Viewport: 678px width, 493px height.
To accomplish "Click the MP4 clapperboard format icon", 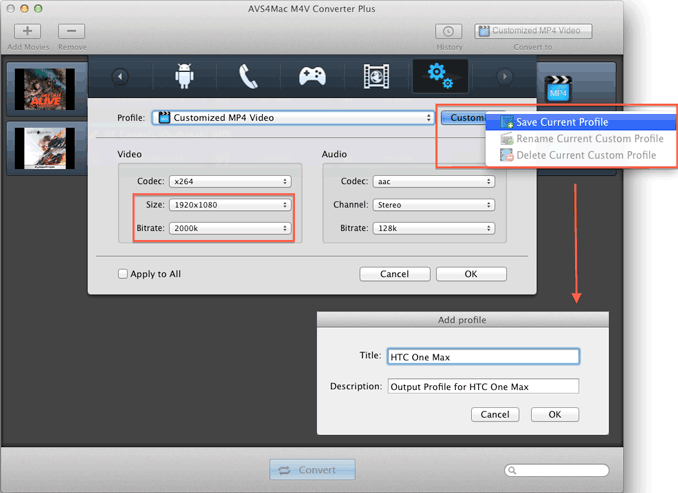I will click(558, 89).
